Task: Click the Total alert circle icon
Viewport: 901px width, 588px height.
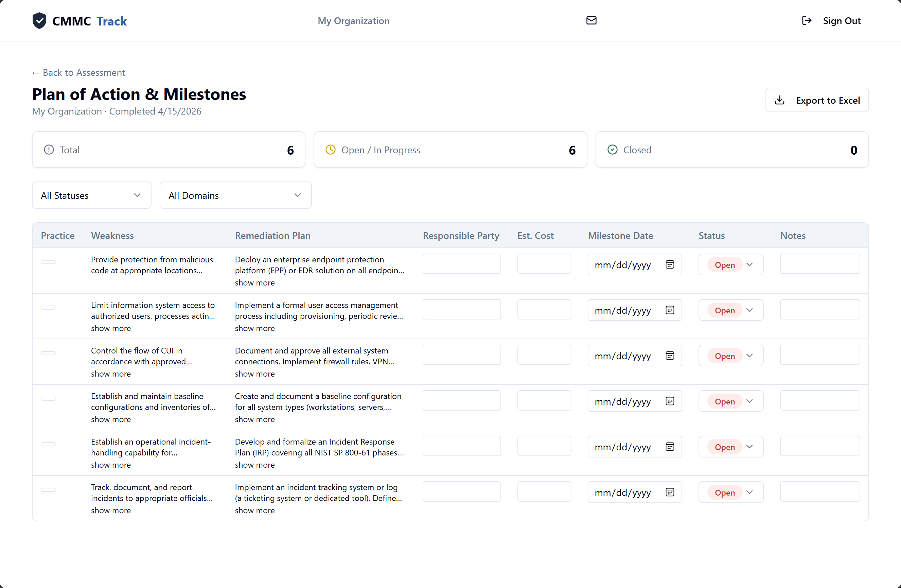Action: pyautogui.click(x=49, y=150)
